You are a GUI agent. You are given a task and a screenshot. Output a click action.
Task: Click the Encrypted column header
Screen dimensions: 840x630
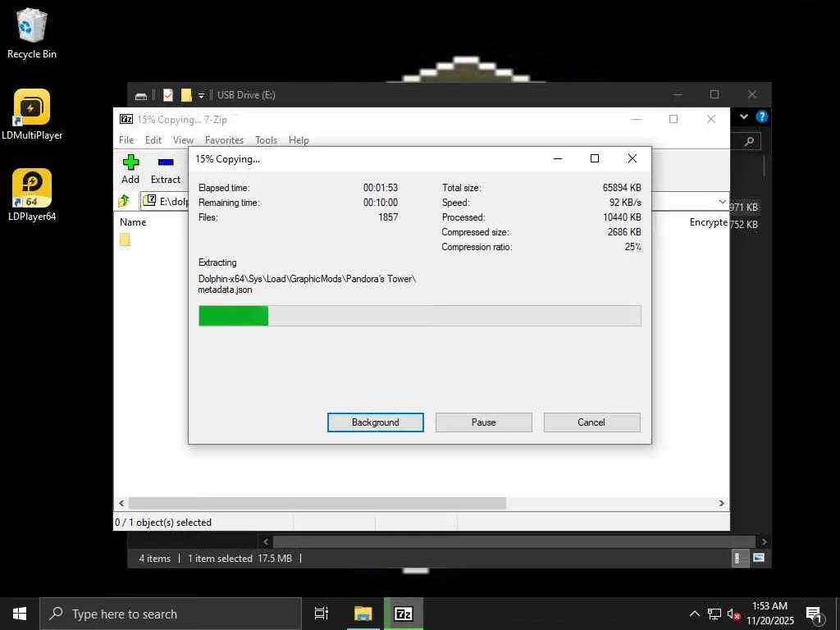708,221
